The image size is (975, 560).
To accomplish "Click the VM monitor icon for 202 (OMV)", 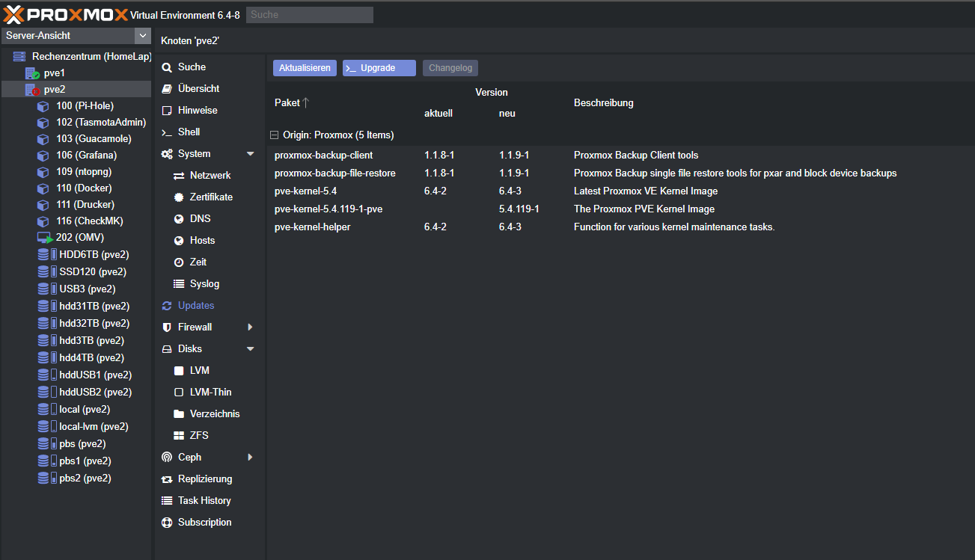I will pos(44,238).
